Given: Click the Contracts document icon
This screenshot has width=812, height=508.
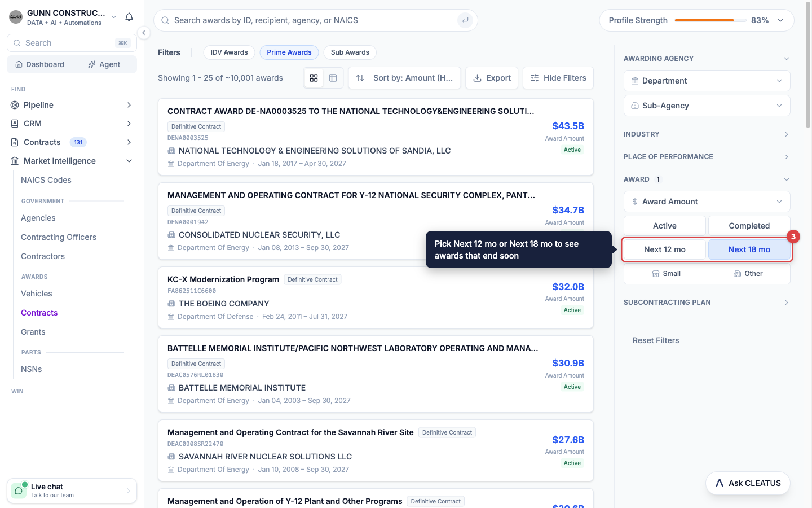Looking at the screenshot, I should (15, 142).
